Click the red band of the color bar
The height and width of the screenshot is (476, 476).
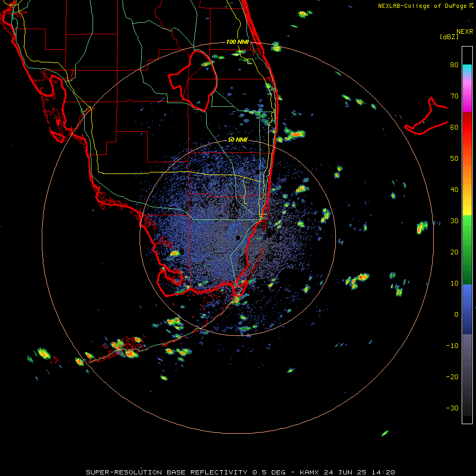point(467,131)
